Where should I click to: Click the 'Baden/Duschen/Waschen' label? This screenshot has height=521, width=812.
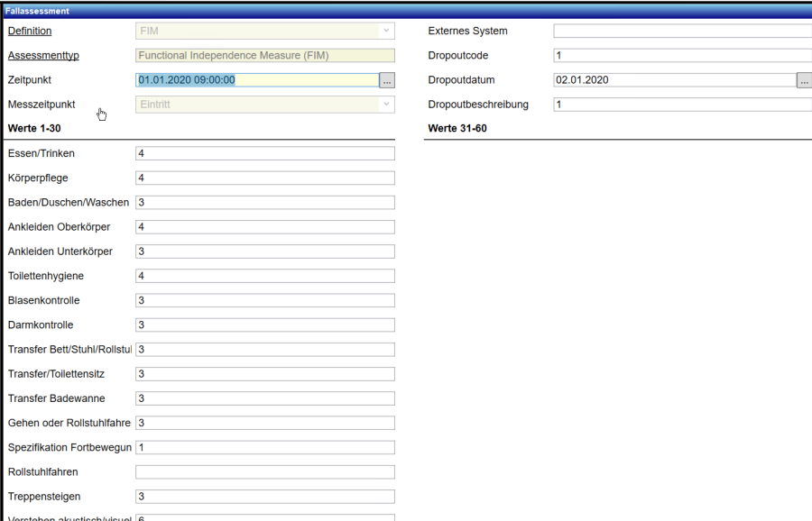point(69,202)
